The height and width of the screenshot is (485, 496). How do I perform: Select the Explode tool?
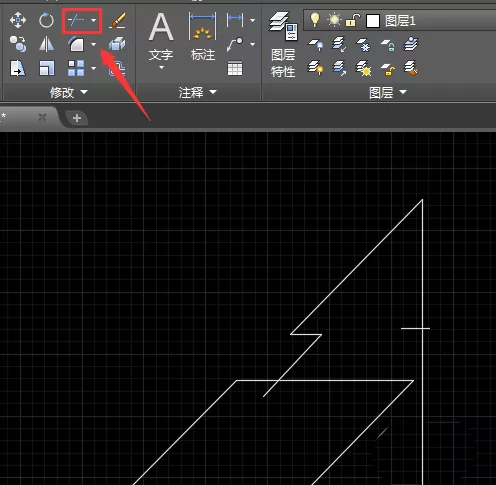pyautogui.click(x=117, y=44)
